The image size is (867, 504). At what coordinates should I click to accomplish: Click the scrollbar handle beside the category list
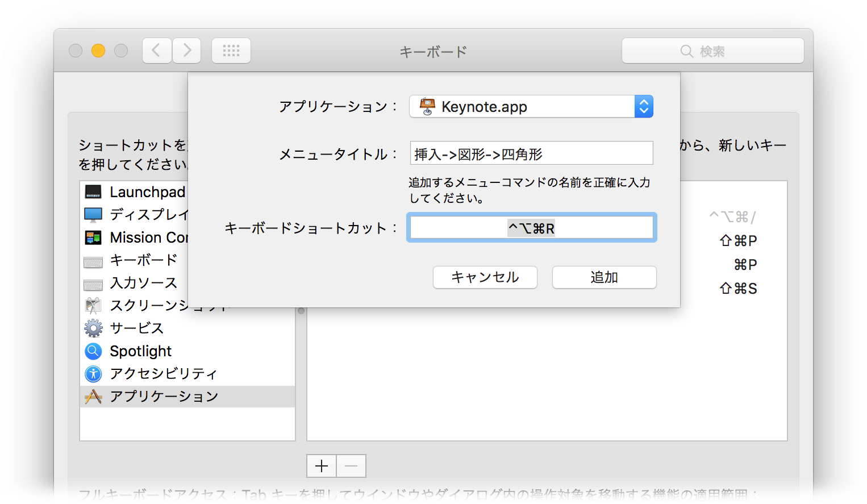click(x=301, y=311)
